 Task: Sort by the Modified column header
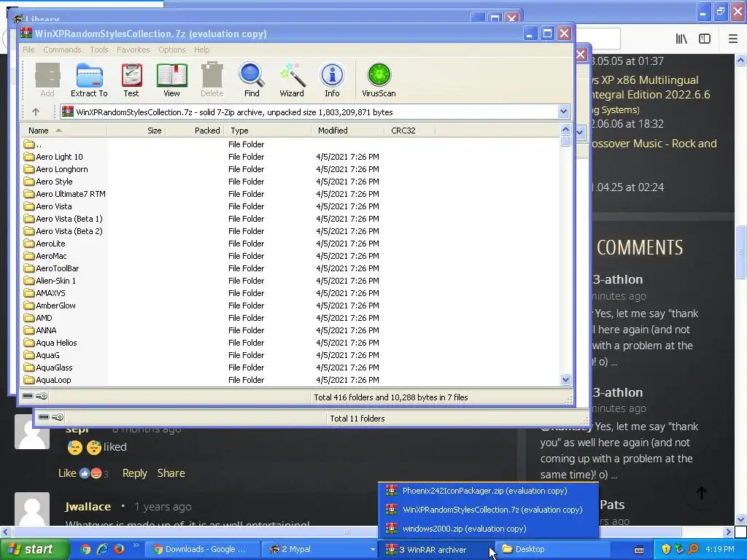click(x=348, y=131)
